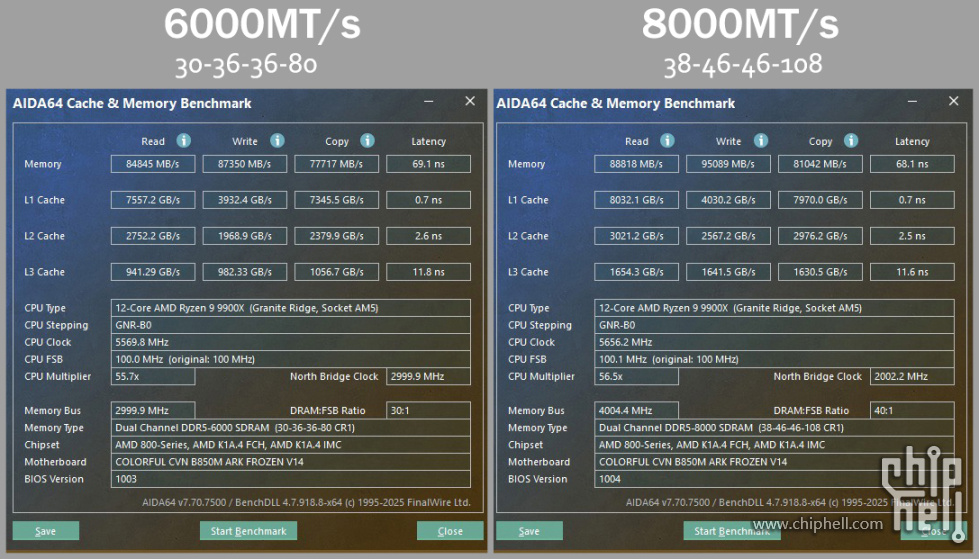Screen dimensions: 979x559
Task: Click the Copy info icon in right window
Action: (851, 141)
